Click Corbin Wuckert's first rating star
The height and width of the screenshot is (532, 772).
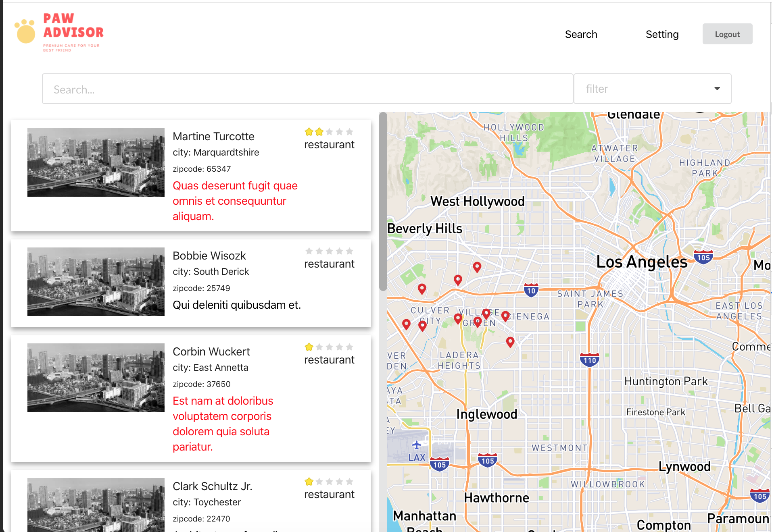(309, 347)
